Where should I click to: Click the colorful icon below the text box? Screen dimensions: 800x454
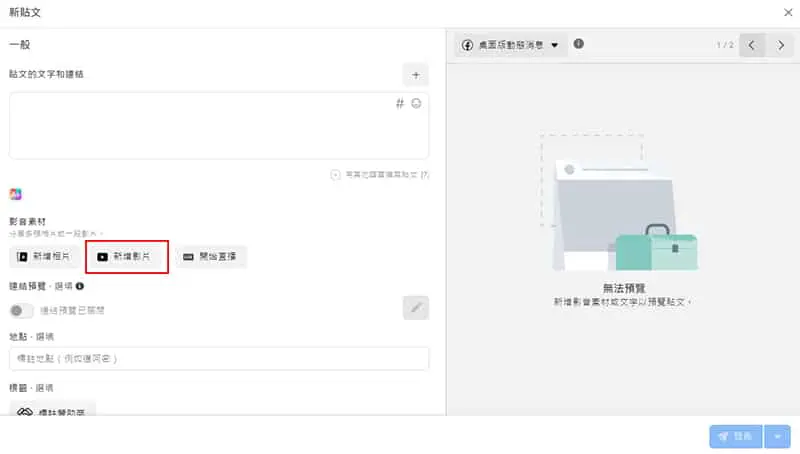(16, 194)
